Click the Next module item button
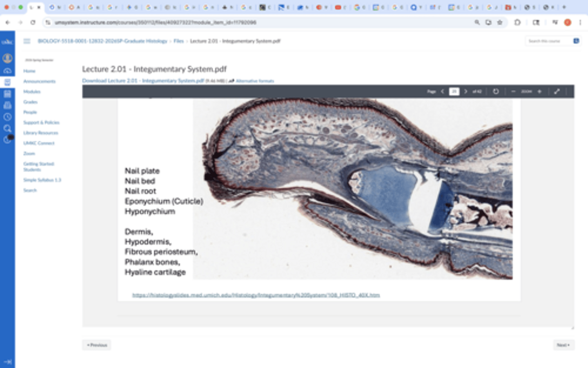The height and width of the screenshot is (368, 588). point(563,345)
